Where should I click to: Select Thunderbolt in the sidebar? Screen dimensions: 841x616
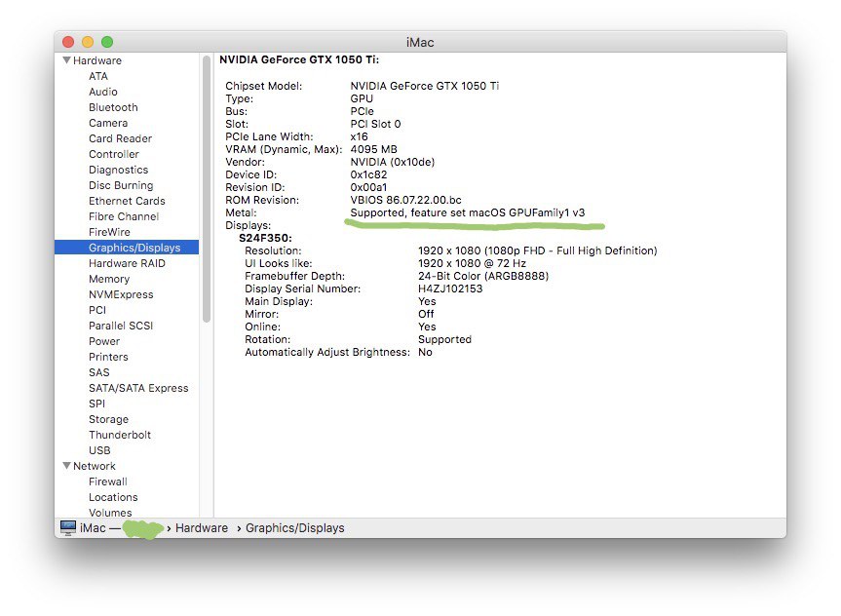coord(120,434)
